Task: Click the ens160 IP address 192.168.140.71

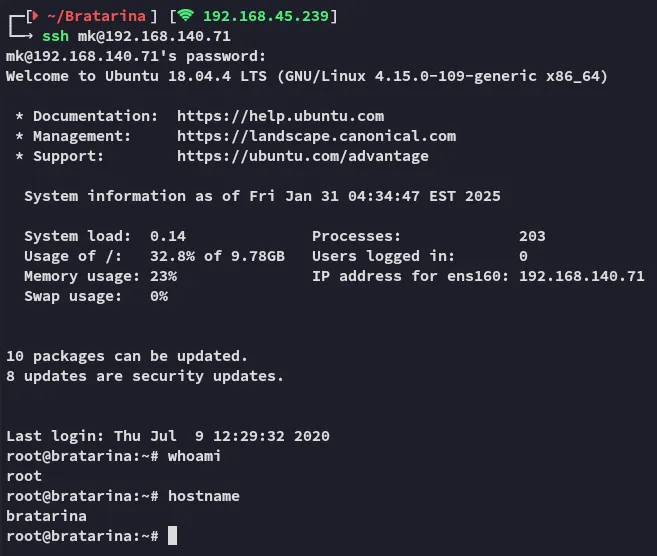Action: click(x=582, y=276)
